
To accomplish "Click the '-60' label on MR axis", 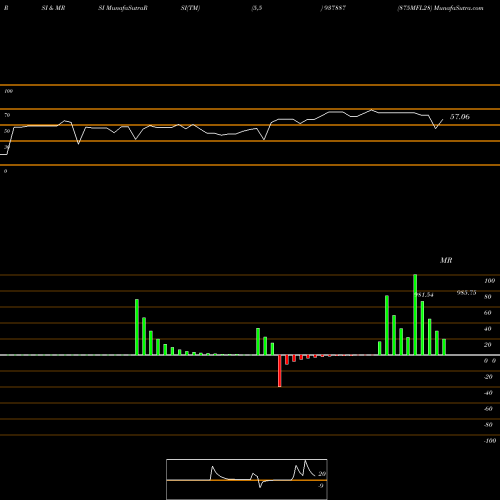I will coord(488,409).
